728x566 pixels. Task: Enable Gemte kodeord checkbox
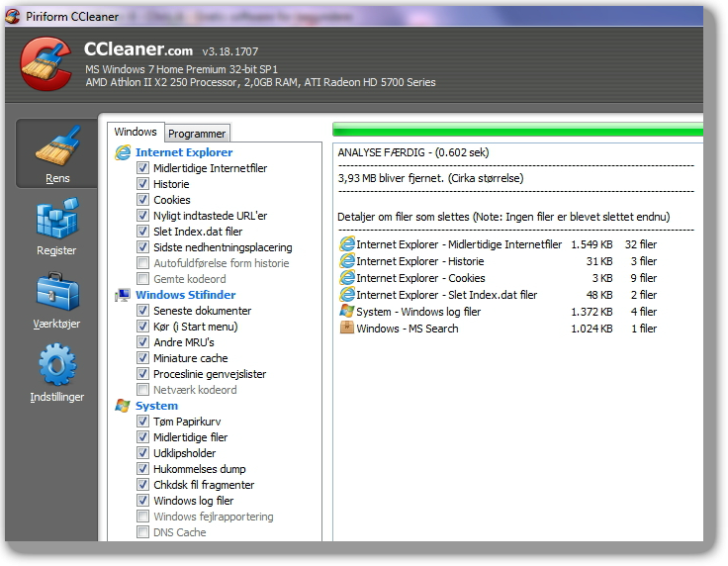point(142,279)
